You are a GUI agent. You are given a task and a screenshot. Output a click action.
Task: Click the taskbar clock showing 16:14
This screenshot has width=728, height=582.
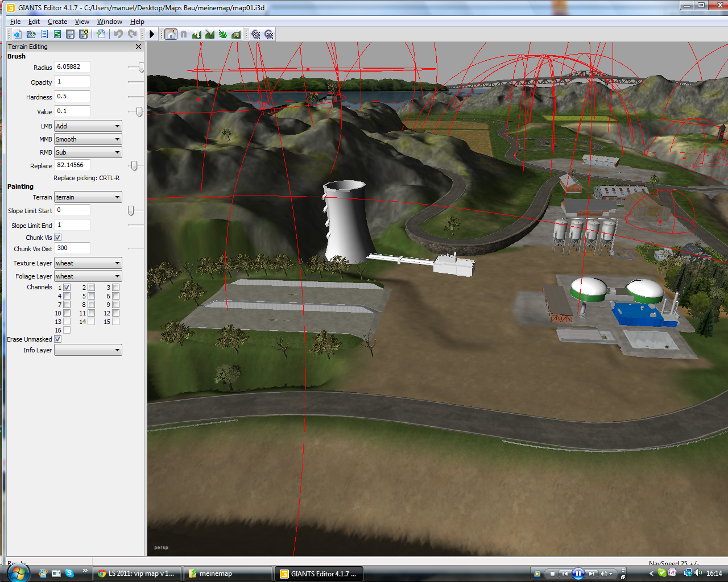[714, 573]
